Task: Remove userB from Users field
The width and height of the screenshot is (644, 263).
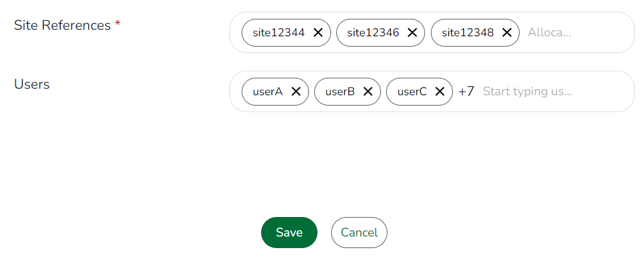Action: coord(368,91)
